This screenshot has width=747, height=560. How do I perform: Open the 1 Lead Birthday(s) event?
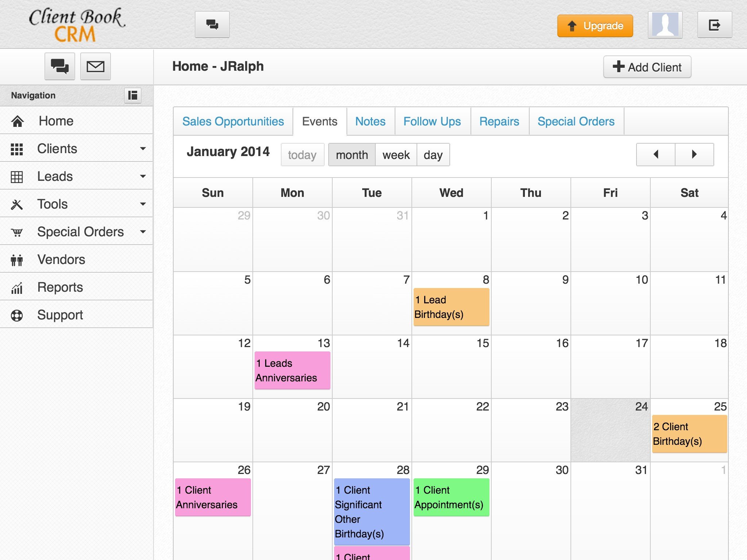tap(452, 307)
